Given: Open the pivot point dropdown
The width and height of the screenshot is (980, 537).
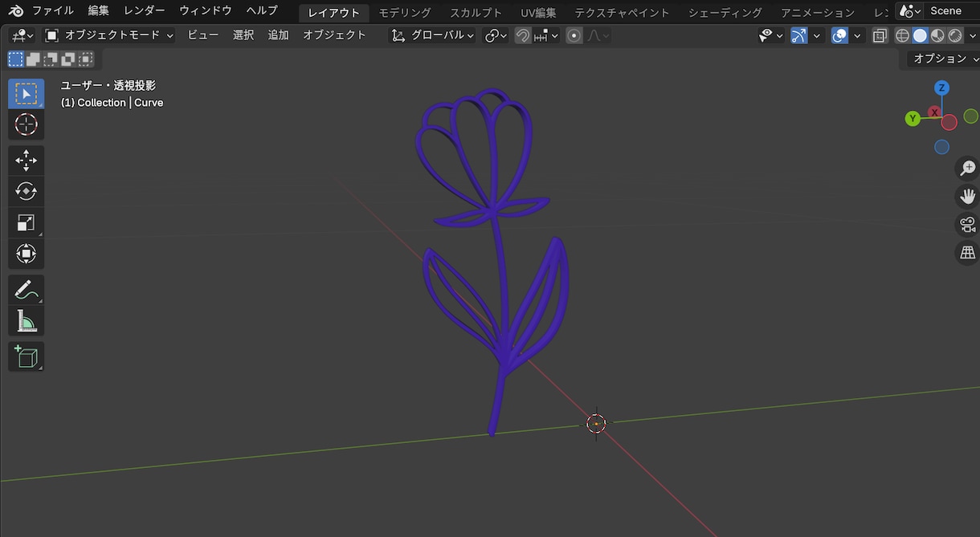Looking at the screenshot, I should (x=496, y=35).
